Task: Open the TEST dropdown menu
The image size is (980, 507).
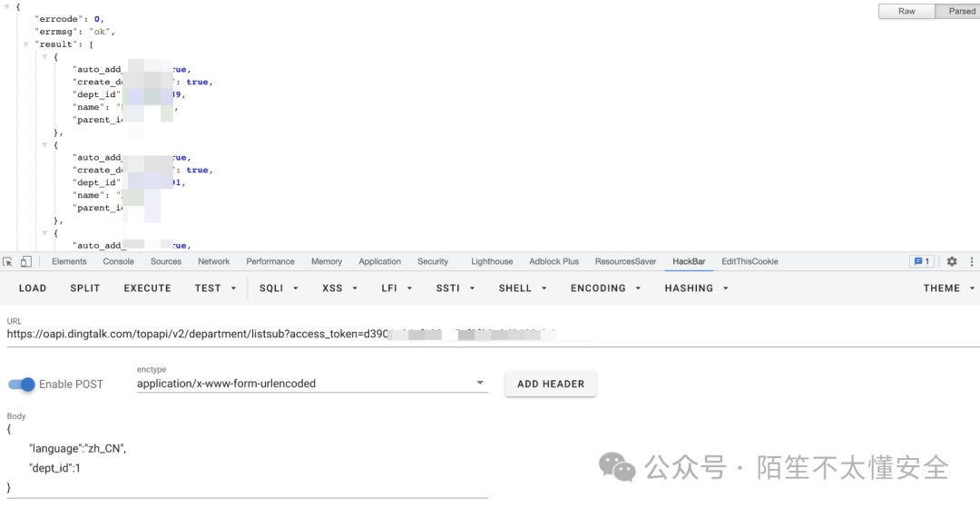Action: pos(215,288)
